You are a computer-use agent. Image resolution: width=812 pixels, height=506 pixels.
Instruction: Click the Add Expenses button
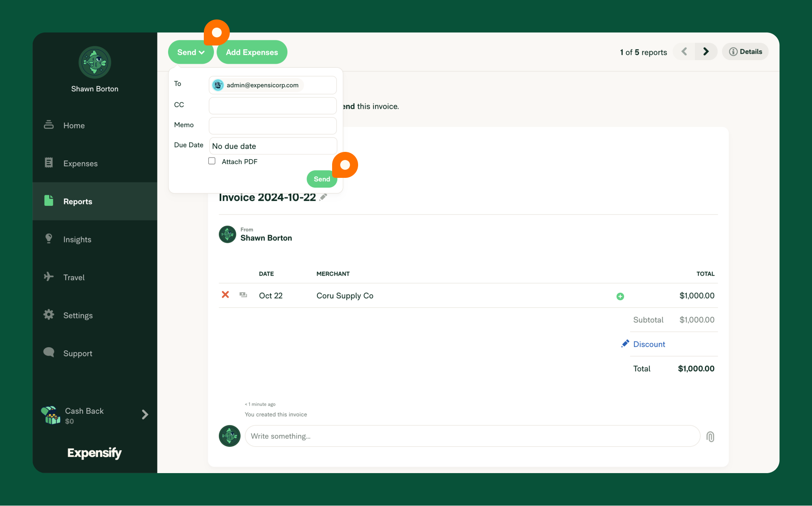pyautogui.click(x=252, y=52)
